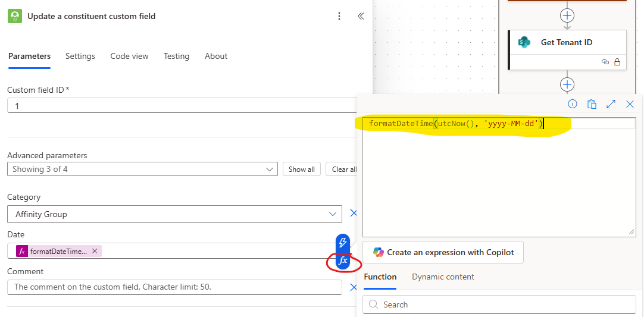Click the connection link icon on Get Tenant ID
Screen dimensions: 644x317
[605, 62]
